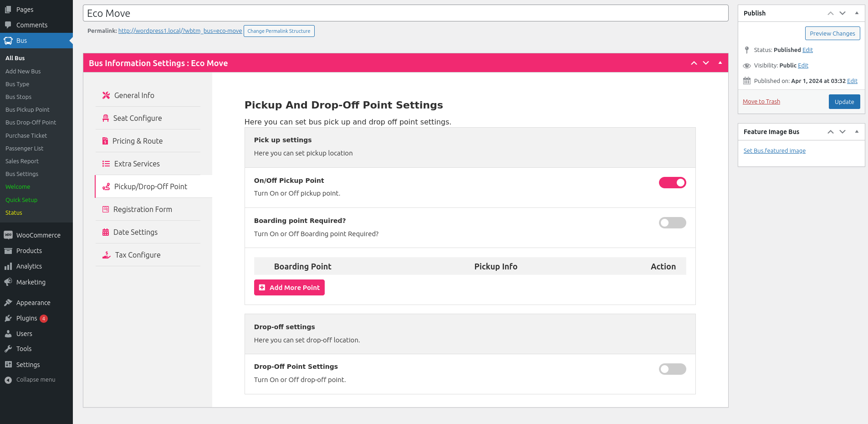Image resolution: width=868 pixels, height=424 pixels.
Task: Collapse the Feature Image Bus box
Action: (x=857, y=132)
